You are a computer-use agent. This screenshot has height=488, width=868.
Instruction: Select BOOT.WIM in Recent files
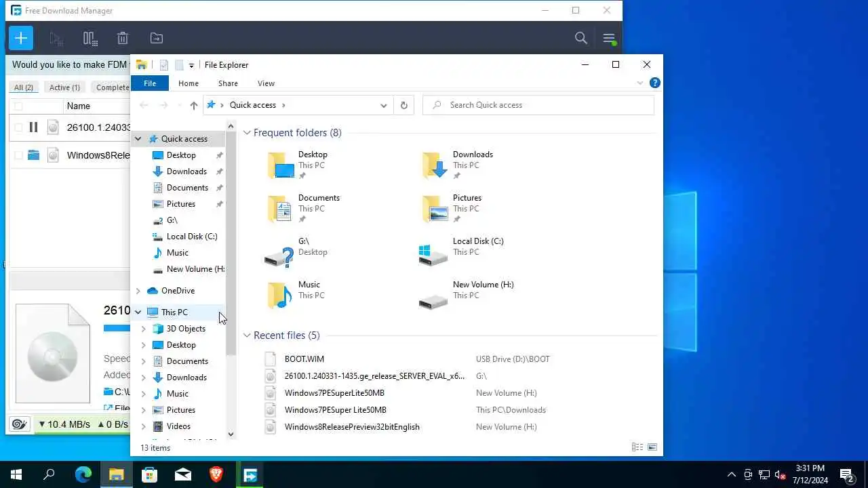[x=304, y=359]
